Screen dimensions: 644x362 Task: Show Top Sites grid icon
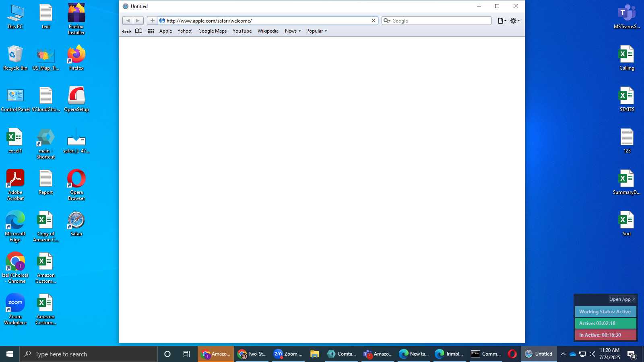coord(151,31)
